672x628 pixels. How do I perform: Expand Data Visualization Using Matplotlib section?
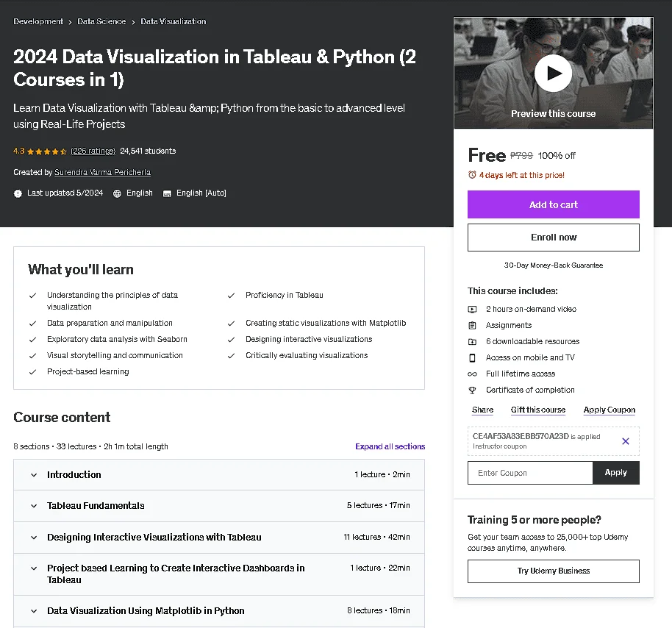tap(219, 611)
